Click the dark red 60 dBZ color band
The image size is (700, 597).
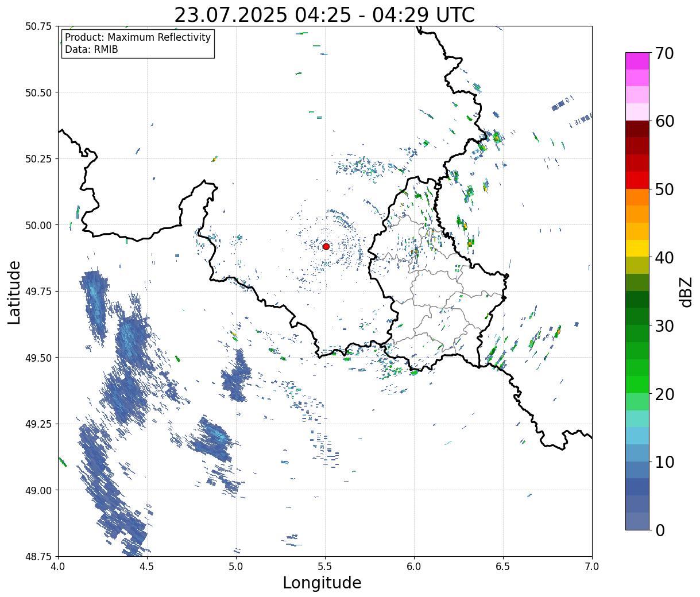[637, 129]
